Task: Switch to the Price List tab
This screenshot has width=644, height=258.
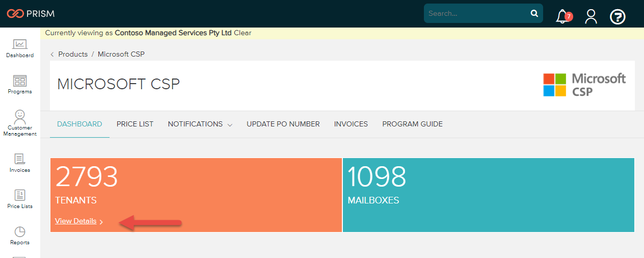Action: click(135, 124)
